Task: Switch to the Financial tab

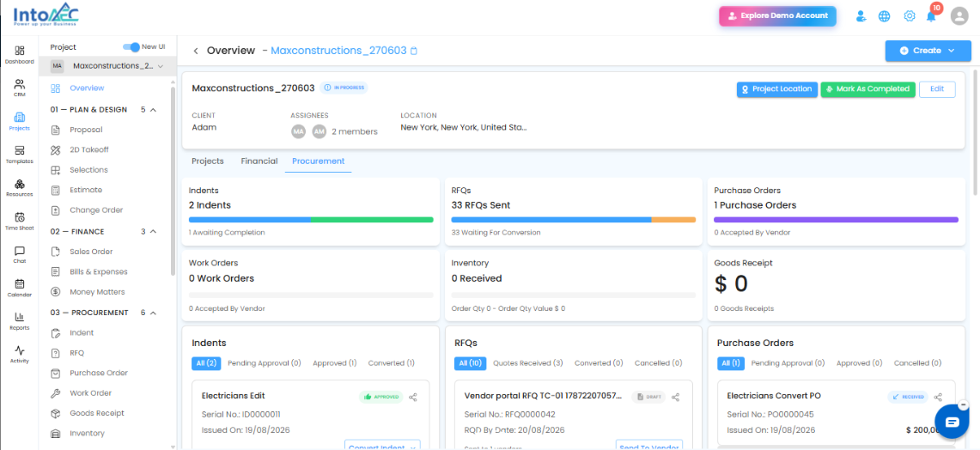Action: [259, 161]
